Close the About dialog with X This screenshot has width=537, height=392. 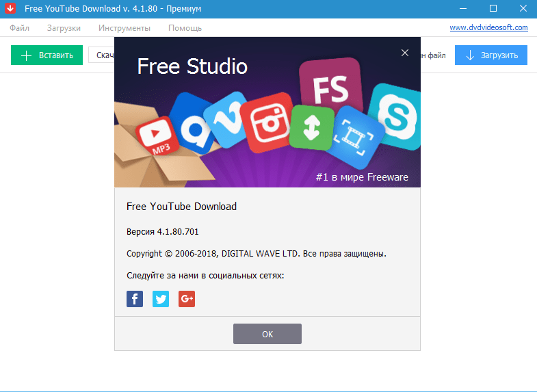coord(405,53)
